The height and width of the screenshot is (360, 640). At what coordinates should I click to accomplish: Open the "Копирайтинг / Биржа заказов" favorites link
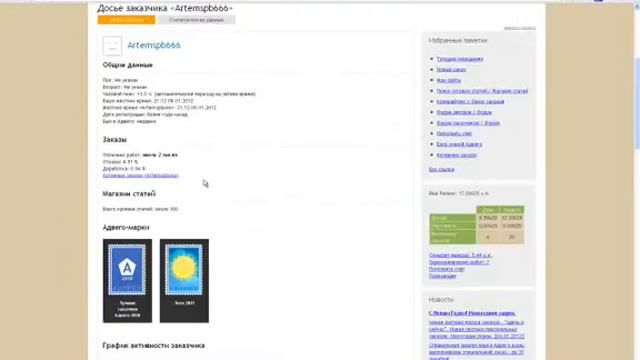(470, 102)
